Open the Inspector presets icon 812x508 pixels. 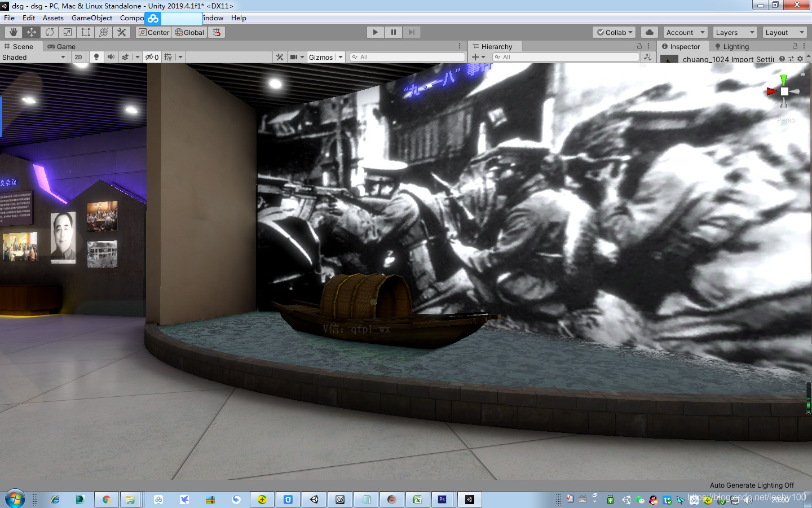click(x=791, y=59)
